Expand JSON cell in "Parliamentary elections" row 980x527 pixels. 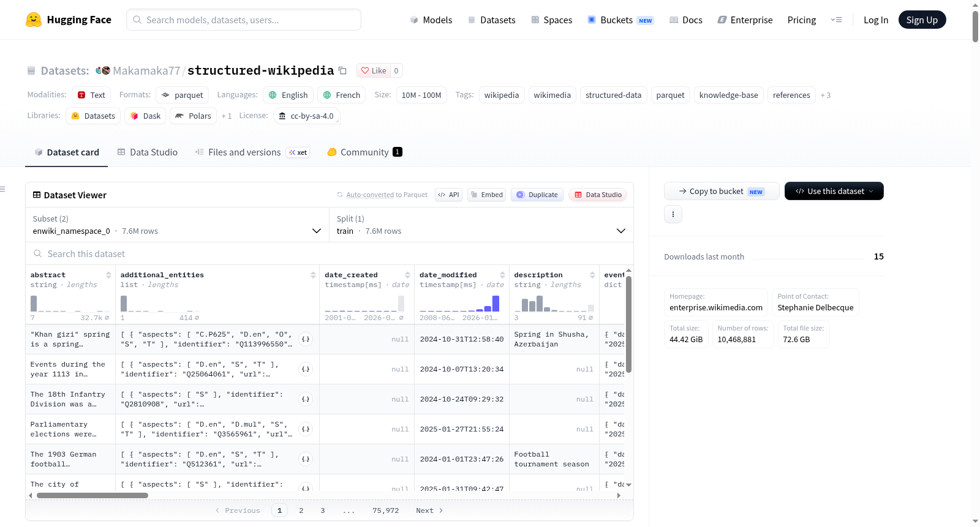pos(306,429)
